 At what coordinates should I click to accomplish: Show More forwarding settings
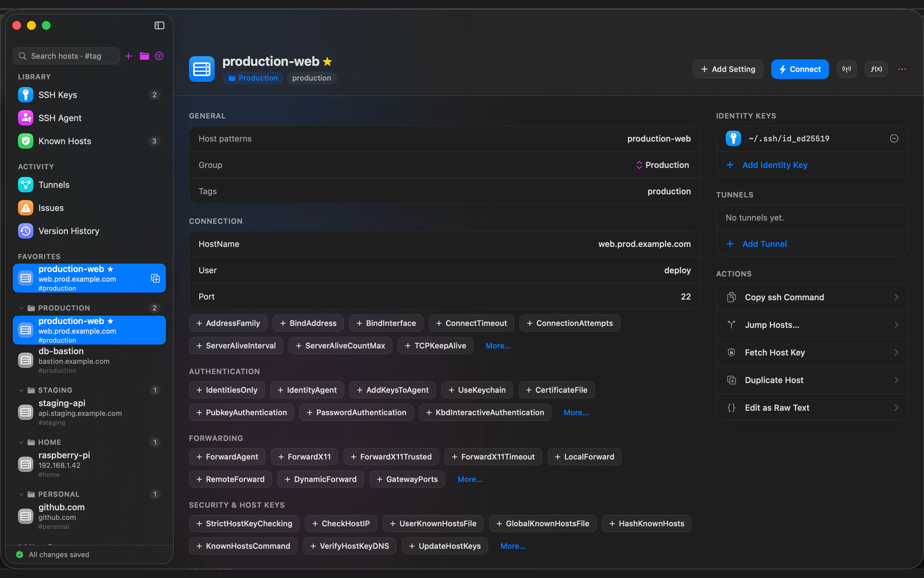[470, 479]
